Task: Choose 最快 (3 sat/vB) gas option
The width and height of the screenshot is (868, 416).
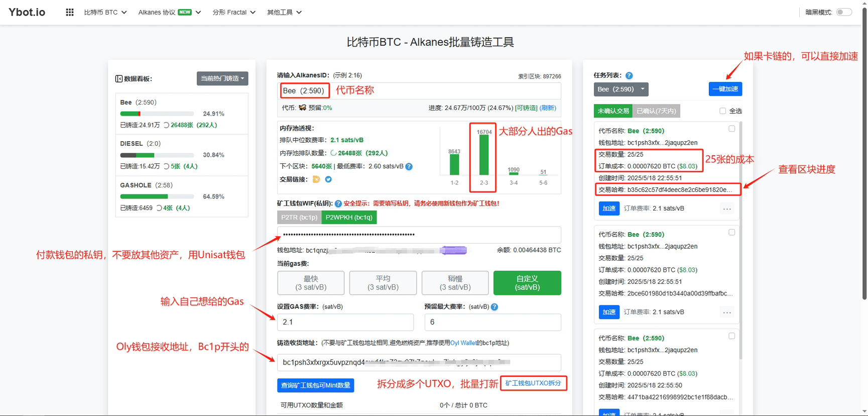Action: pyautogui.click(x=311, y=283)
